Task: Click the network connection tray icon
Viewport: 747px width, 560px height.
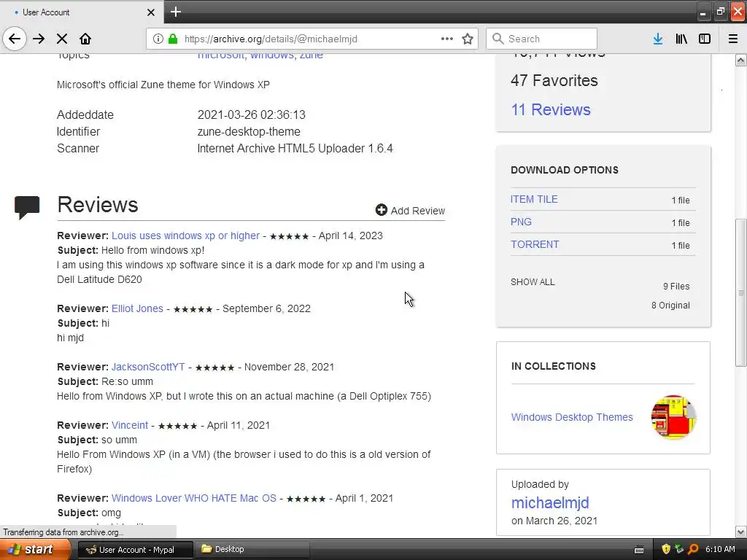Action: tap(679, 549)
